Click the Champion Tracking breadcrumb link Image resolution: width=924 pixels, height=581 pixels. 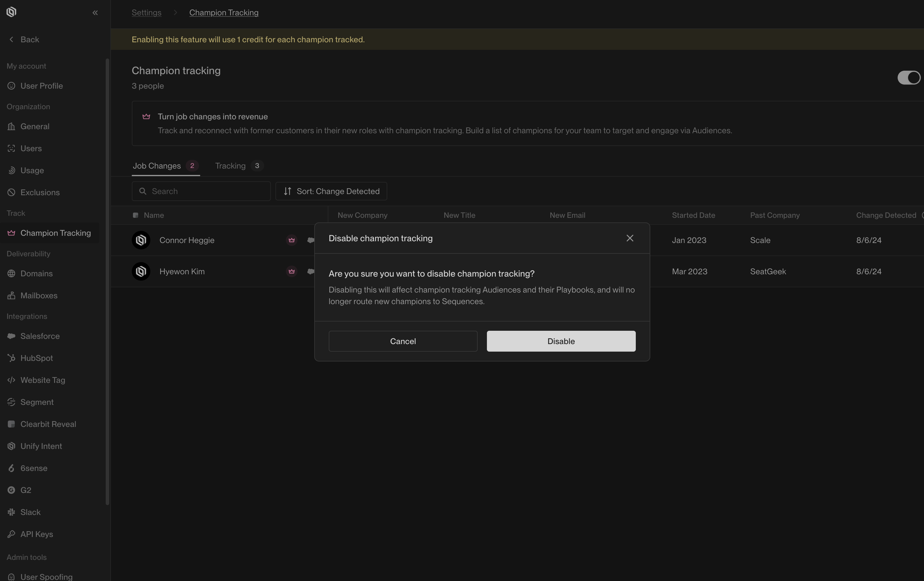click(224, 12)
